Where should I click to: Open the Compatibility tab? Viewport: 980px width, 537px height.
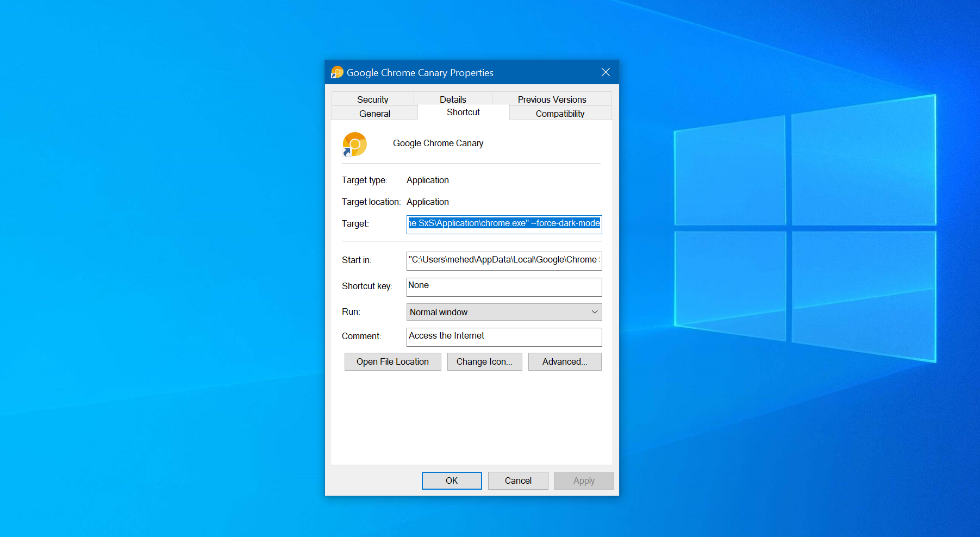pos(560,114)
